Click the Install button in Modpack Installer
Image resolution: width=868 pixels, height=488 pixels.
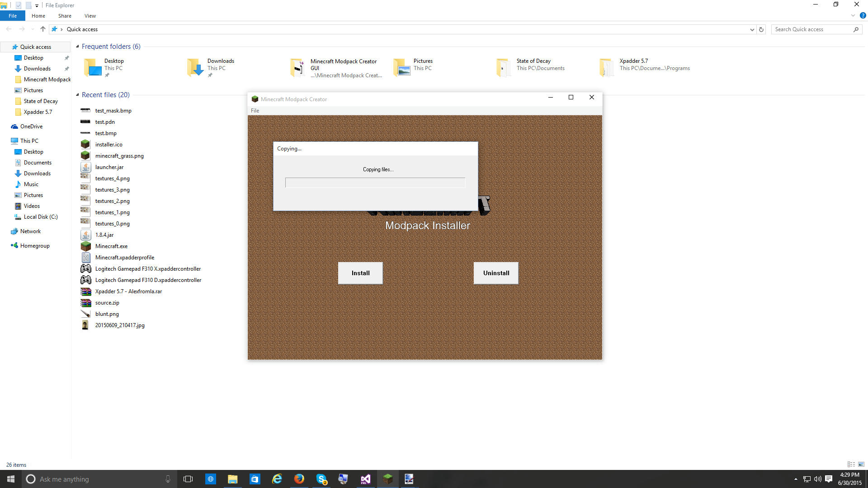360,273
